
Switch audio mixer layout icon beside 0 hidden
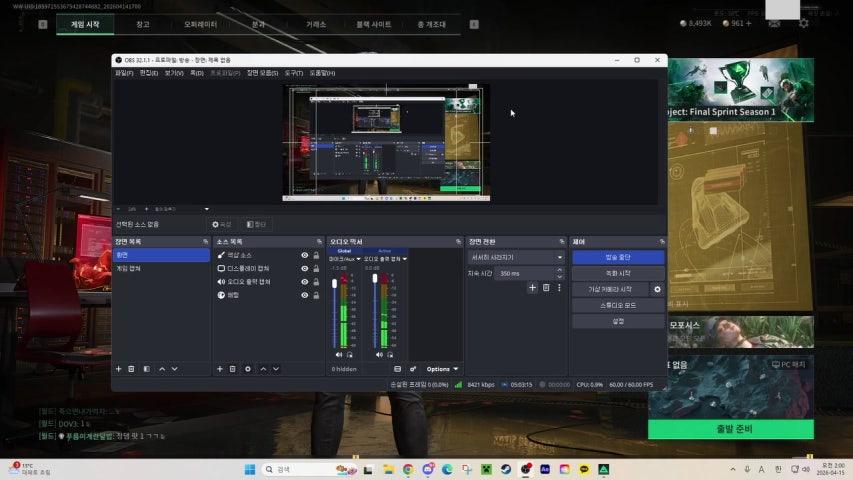tap(398, 369)
